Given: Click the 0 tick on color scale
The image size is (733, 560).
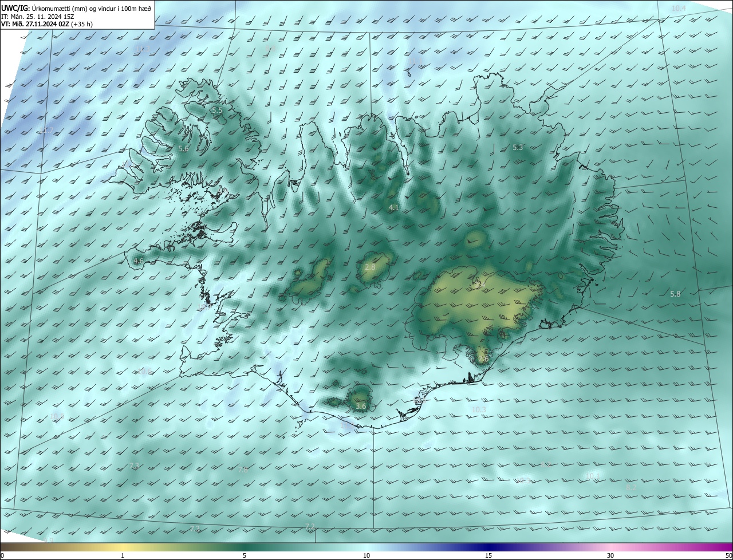Looking at the screenshot, I should pyautogui.click(x=2, y=555).
